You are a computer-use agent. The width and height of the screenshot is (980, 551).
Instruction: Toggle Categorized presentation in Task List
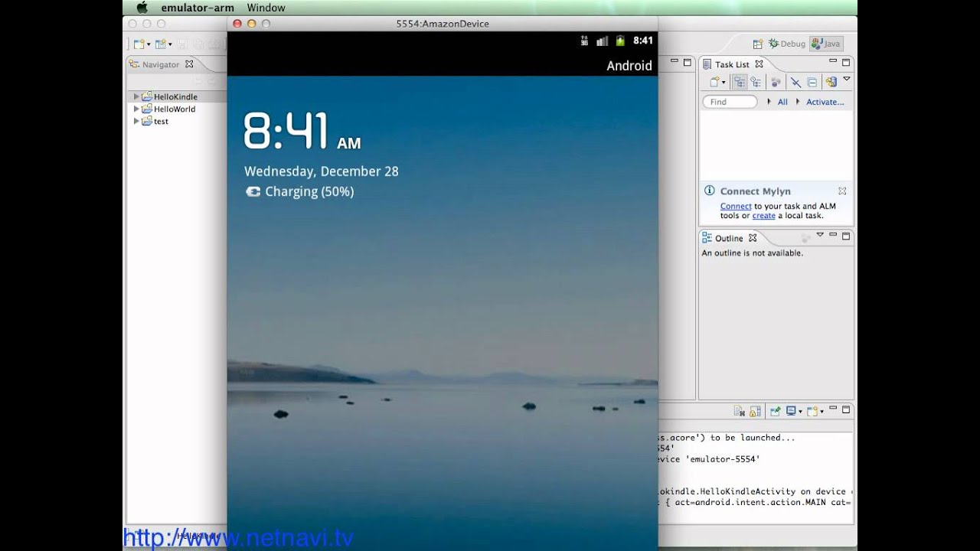740,82
